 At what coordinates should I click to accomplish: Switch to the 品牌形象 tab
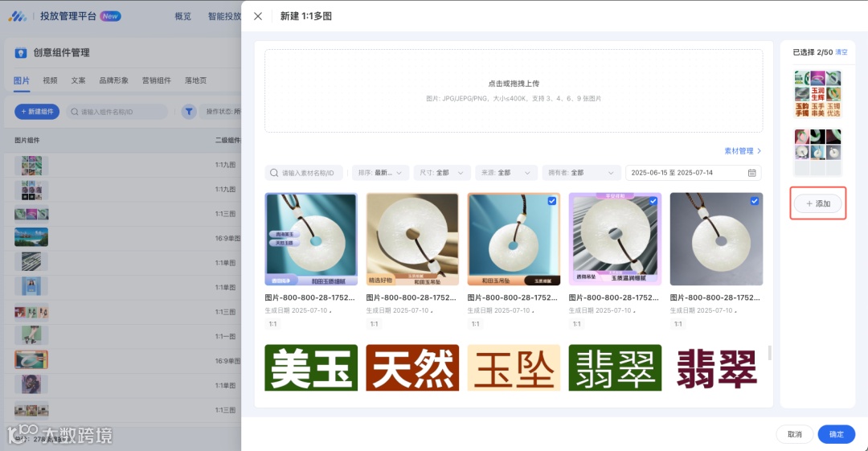coord(114,80)
